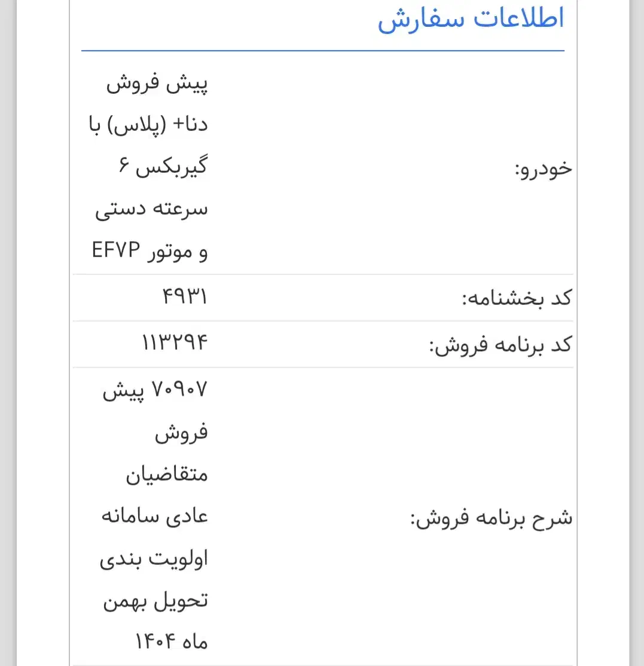The image size is (644, 666).
Task: Select the 'خودرو:' field label
Action: (543, 170)
